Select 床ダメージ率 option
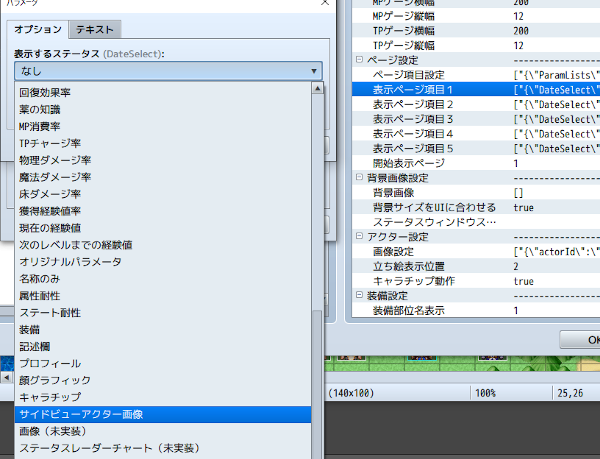 (x=163, y=194)
